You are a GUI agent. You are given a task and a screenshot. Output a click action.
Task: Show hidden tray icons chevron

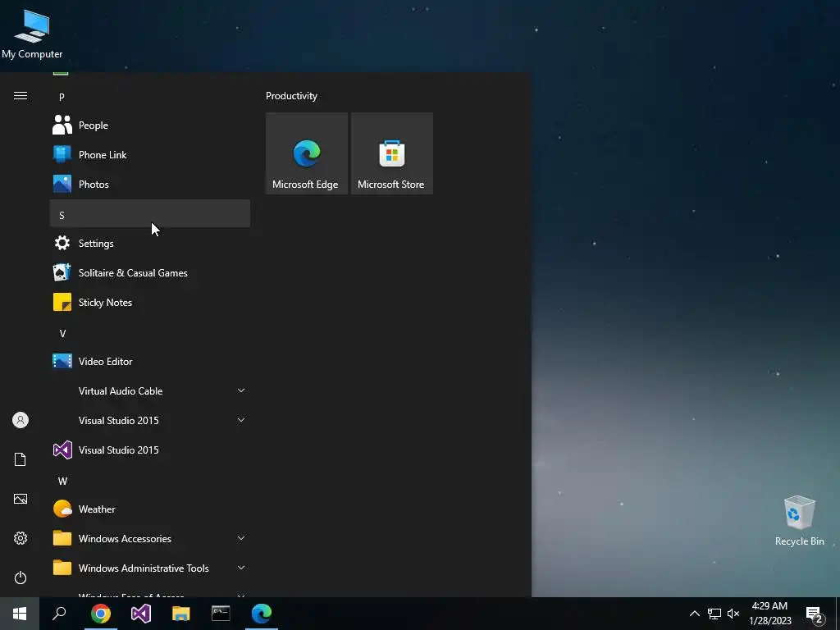[694, 614]
